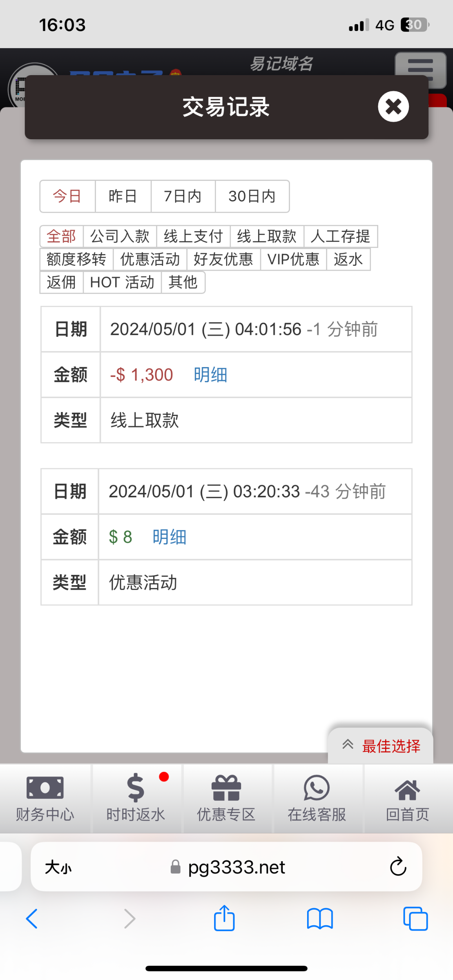Tap the 时时返水 dollar icon

click(x=136, y=788)
